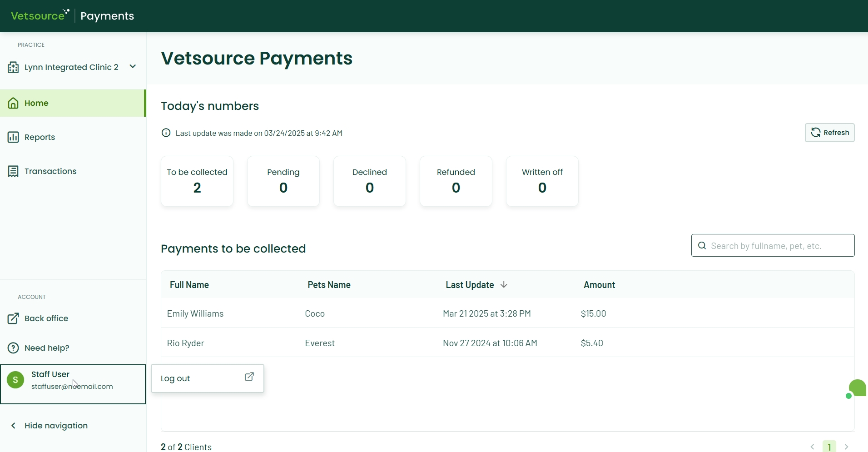Click the Reports bar chart icon
Image resolution: width=868 pixels, height=452 pixels.
pyautogui.click(x=13, y=137)
